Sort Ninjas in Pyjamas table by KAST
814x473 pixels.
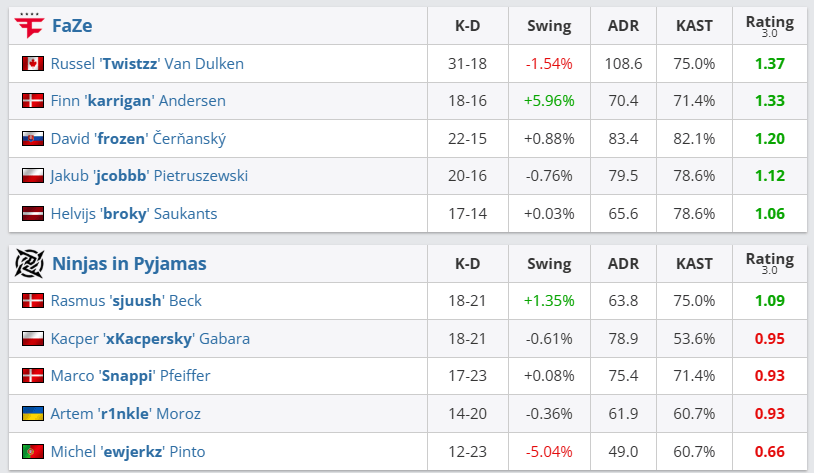pyautogui.click(x=694, y=264)
